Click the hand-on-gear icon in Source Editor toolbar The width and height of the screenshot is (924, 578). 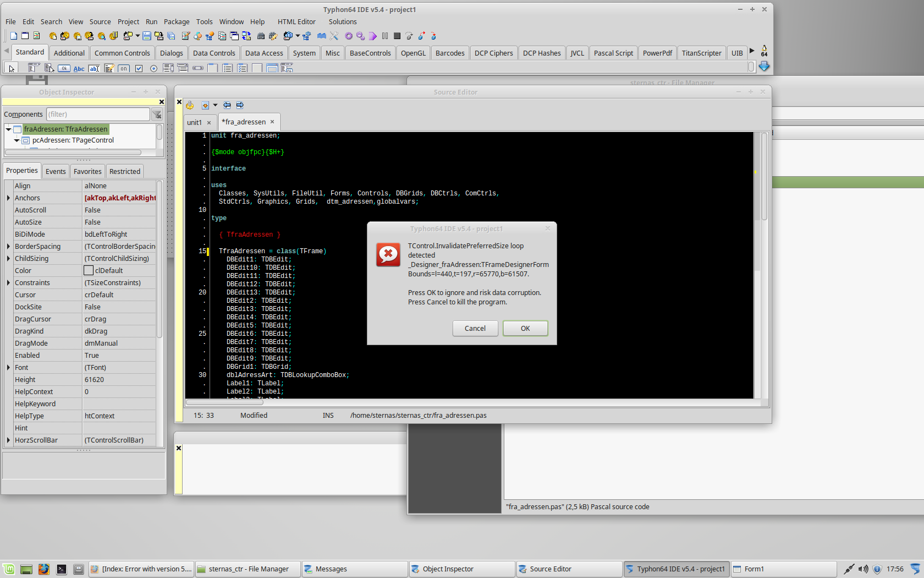190,105
